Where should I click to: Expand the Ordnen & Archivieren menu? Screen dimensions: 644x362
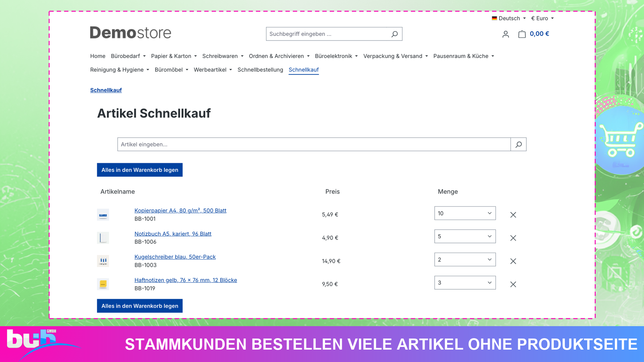click(x=279, y=56)
